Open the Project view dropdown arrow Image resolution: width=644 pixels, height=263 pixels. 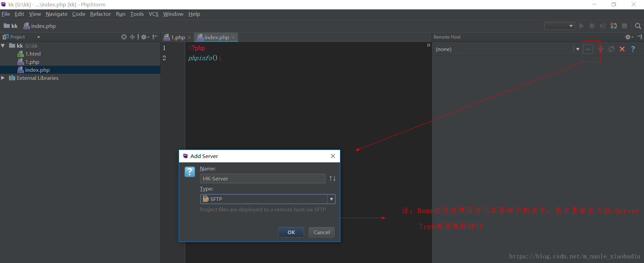39,37
